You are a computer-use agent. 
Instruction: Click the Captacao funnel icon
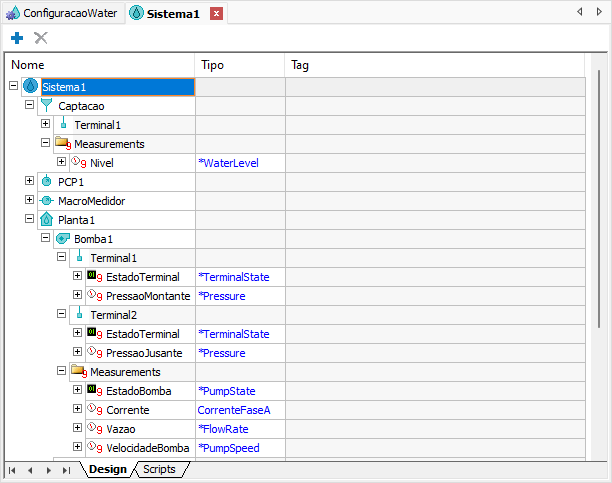[46, 105]
